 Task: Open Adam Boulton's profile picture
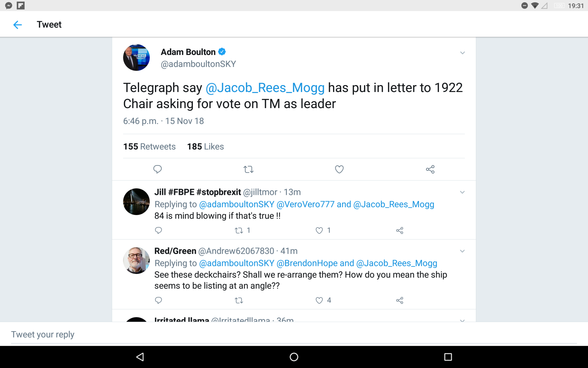[136, 57]
